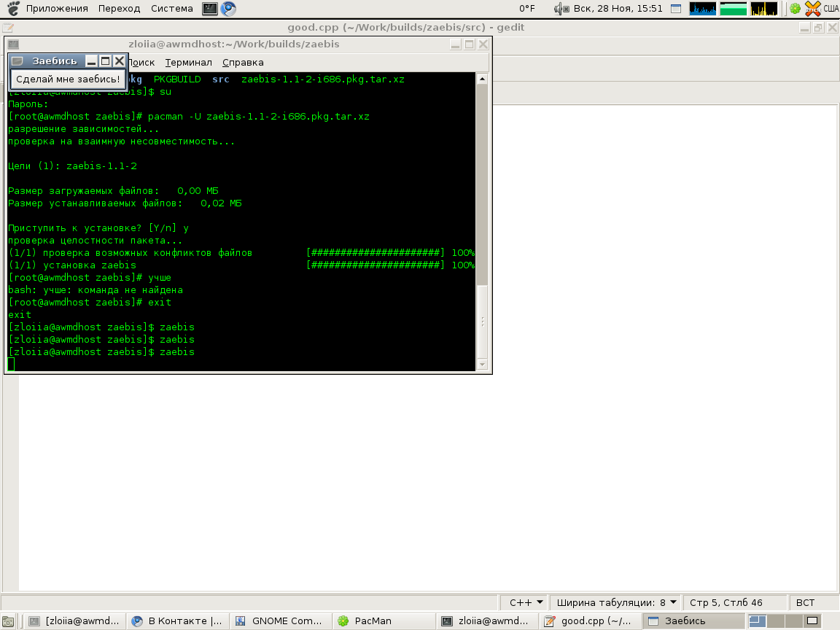Click the src directory name in terminal
The image size is (840, 630).
point(221,79)
